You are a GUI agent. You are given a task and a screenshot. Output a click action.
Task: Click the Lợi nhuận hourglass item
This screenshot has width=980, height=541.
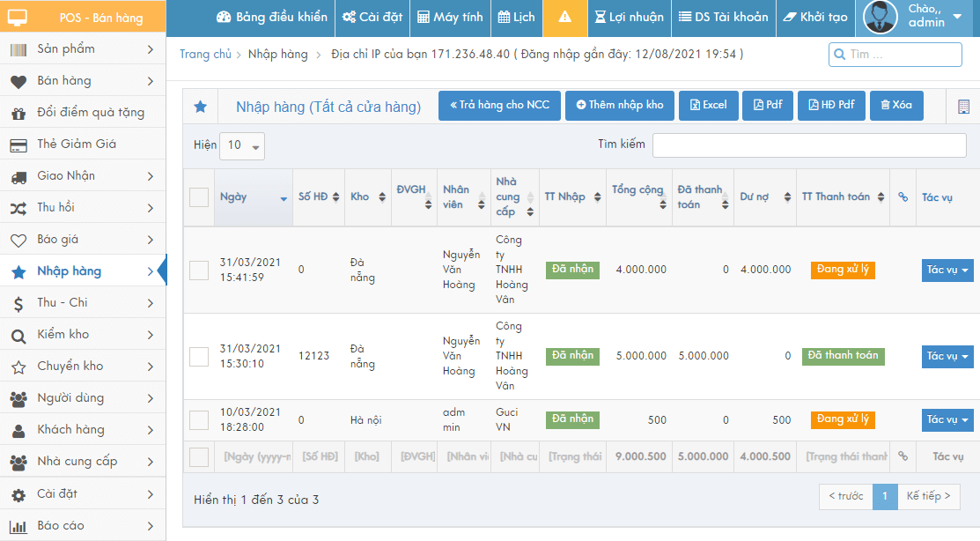tap(629, 18)
